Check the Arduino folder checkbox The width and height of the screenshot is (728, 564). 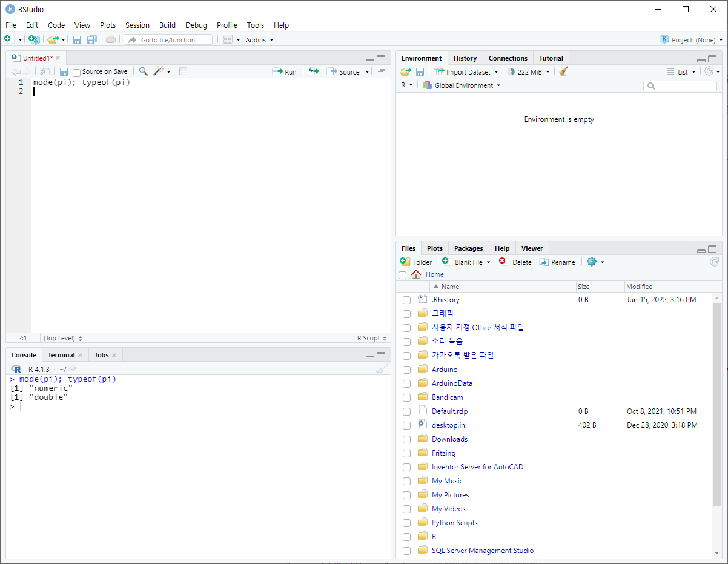click(406, 370)
